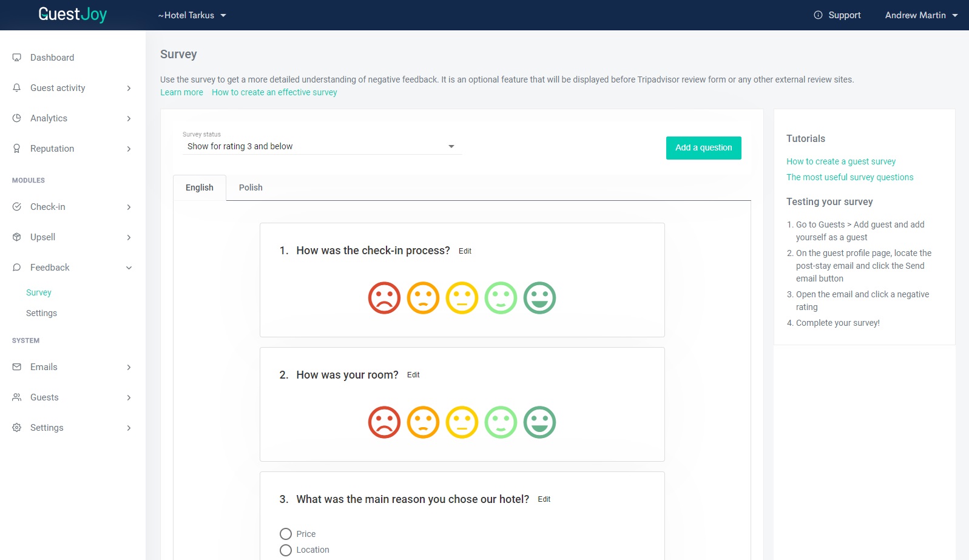Click the Emails envelope icon
This screenshot has width=969, height=560.
(17, 367)
